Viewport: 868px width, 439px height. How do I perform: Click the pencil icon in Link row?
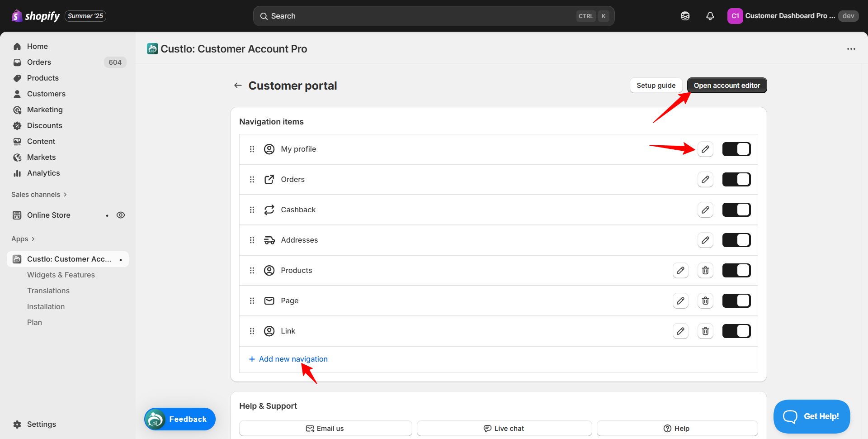tap(680, 331)
